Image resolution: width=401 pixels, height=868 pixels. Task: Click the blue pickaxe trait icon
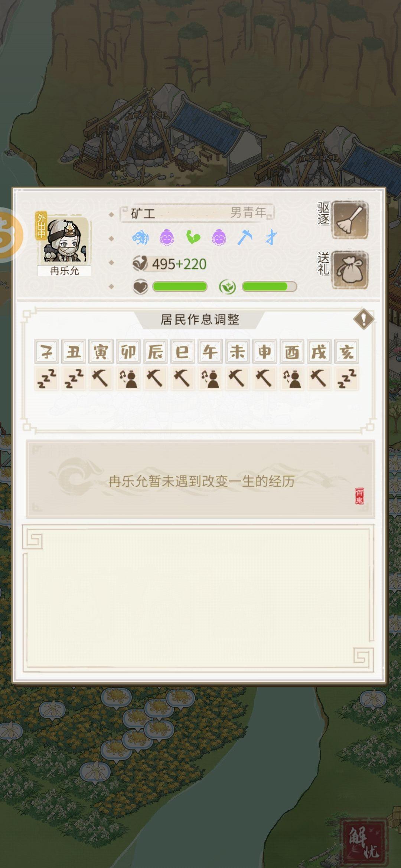click(245, 237)
